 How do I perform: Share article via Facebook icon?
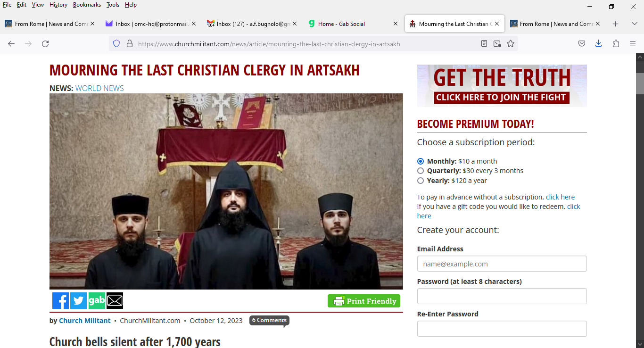[60, 301]
